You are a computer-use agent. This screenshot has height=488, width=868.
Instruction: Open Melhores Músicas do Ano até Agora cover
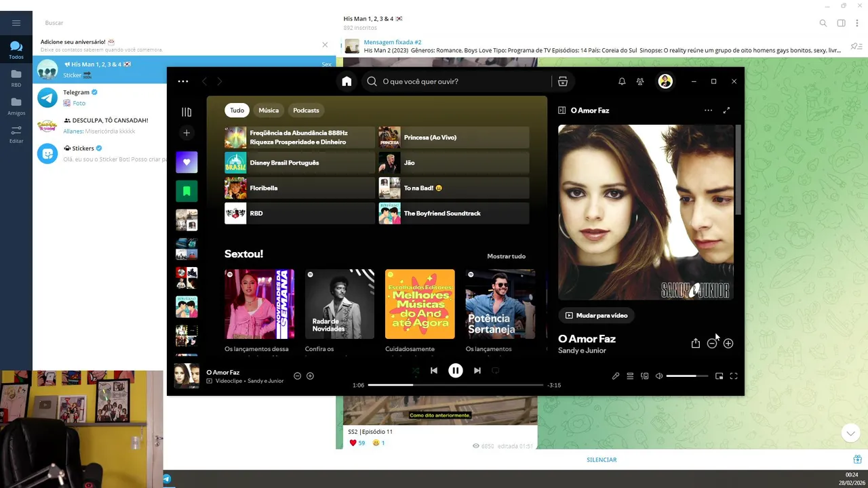420,304
